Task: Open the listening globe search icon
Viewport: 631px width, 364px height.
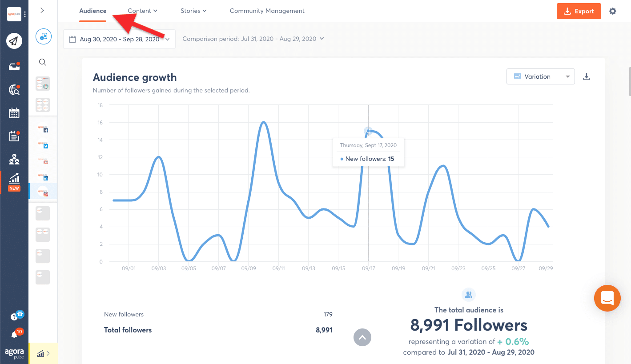Action: (14, 90)
